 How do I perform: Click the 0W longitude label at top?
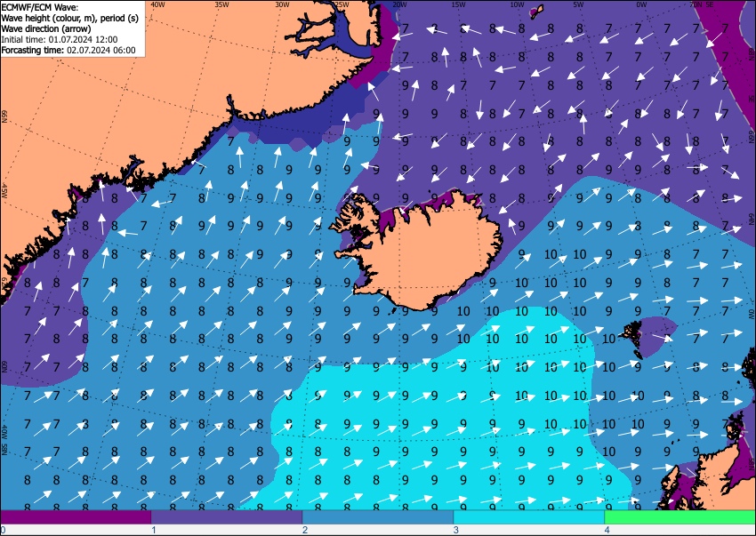pyautogui.click(x=642, y=4)
